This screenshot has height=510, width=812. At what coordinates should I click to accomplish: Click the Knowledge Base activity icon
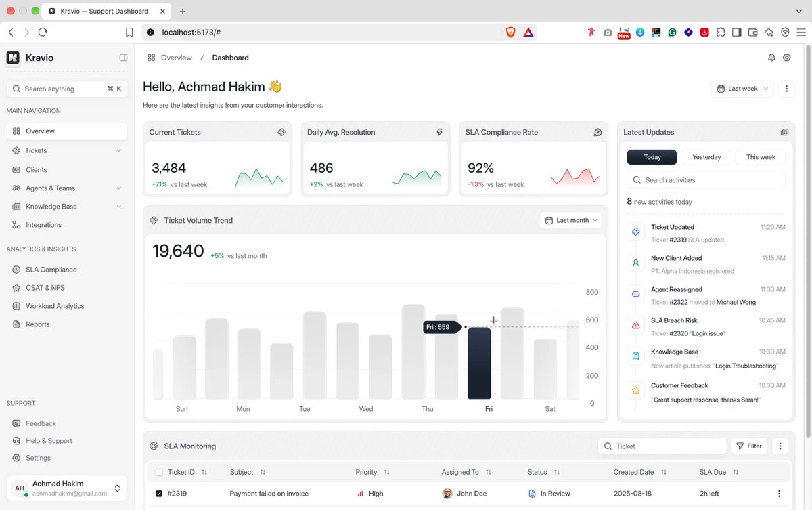point(635,356)
